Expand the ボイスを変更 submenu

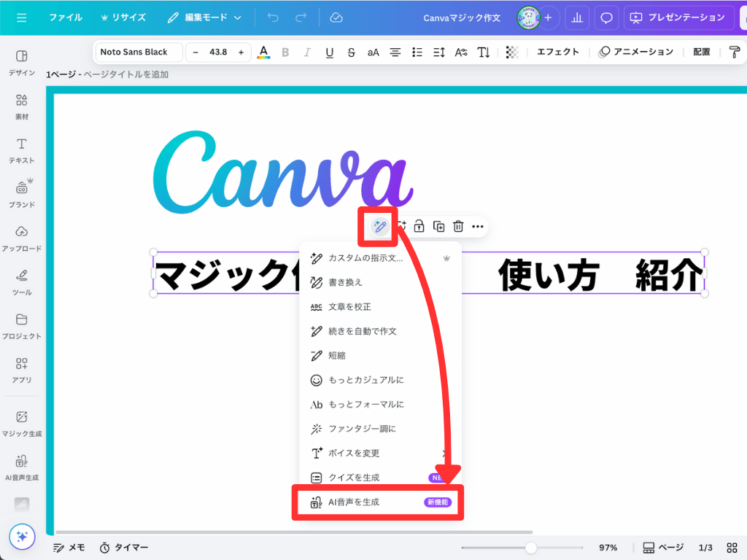tap(380, 453)
